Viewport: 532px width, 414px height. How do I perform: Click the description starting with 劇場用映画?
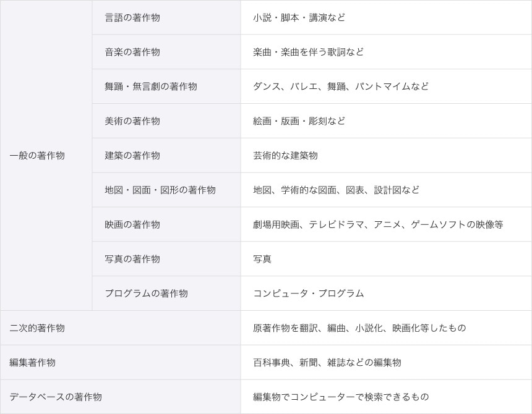[x=377, y=225]
